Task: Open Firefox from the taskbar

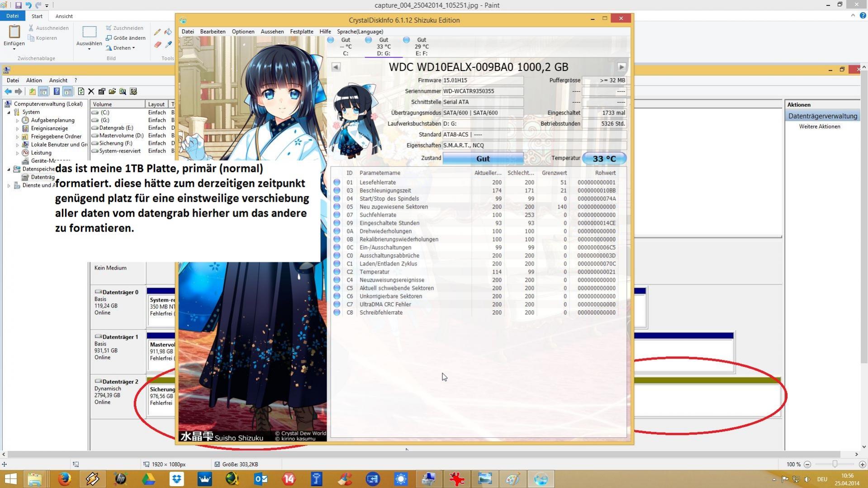Action: (64, 479)
